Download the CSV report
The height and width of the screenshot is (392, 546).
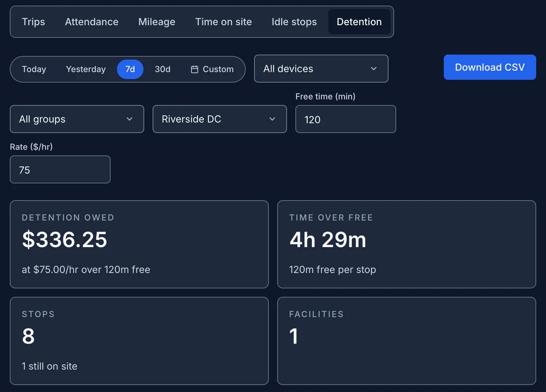click(489, 67)
